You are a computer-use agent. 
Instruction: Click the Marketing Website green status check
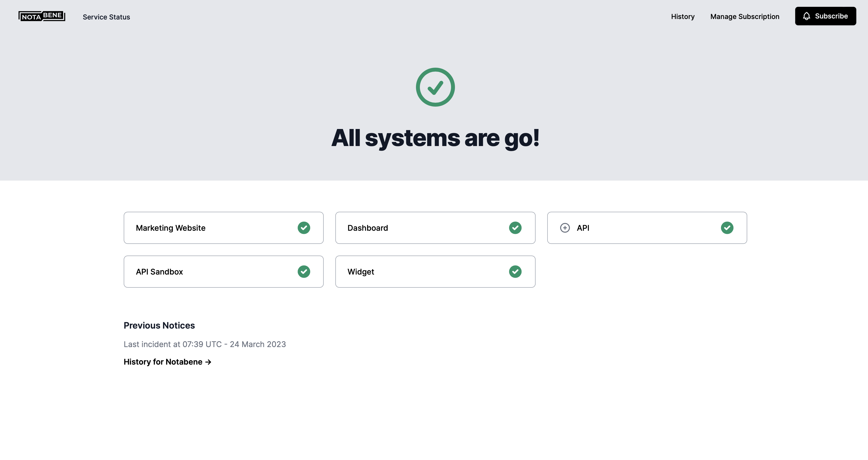coord(304,228)
